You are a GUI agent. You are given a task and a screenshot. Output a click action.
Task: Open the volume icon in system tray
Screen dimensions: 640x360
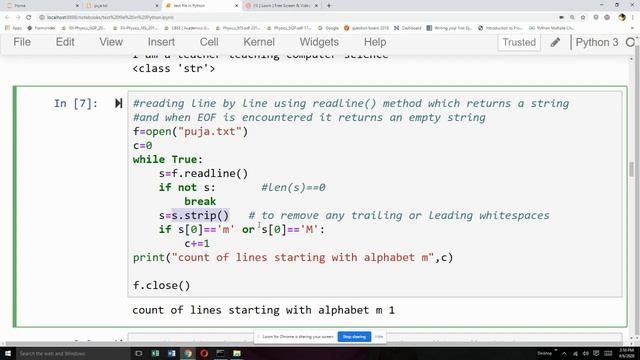[586, 353]
